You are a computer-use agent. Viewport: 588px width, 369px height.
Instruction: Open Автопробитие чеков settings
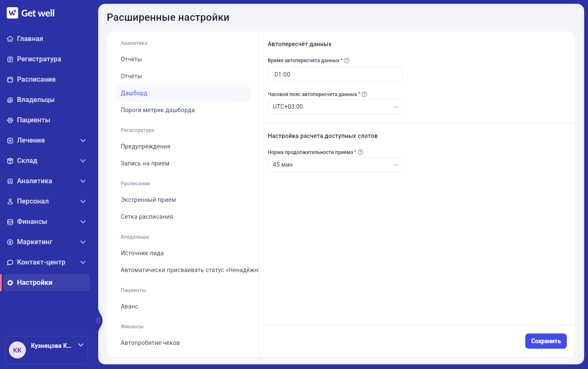pos(183,343)
